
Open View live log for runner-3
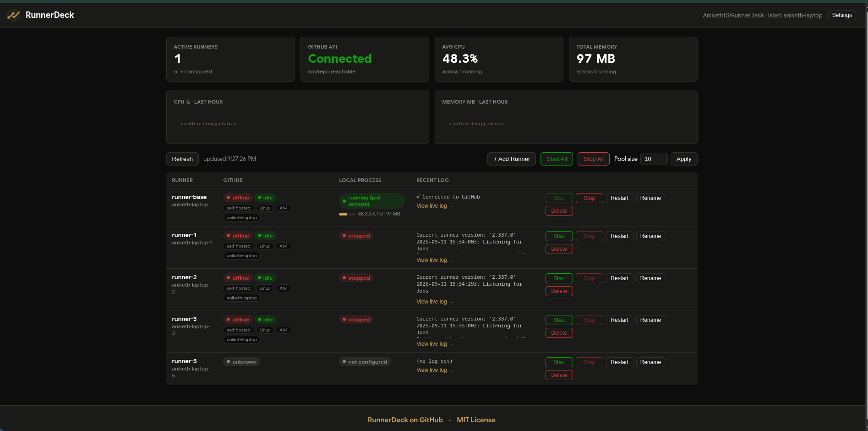pos(435,344)
